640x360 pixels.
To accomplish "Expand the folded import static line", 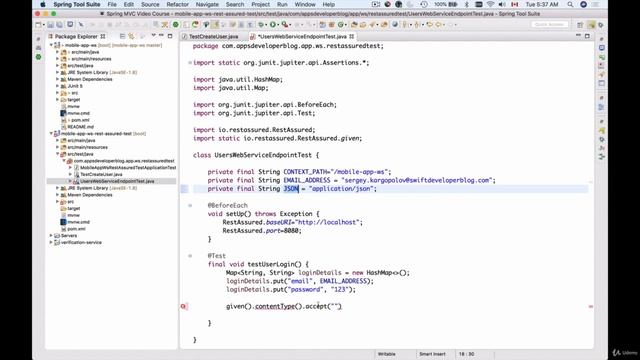I will point(190,63).
